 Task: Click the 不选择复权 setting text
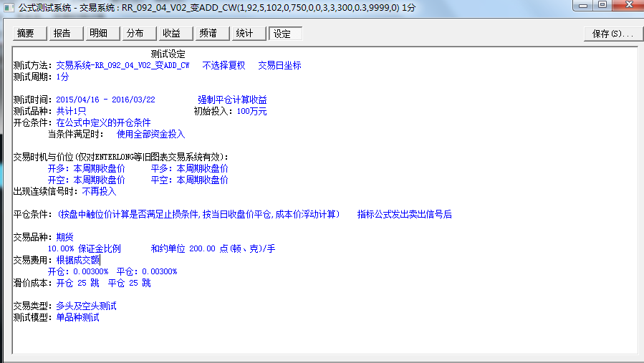point(224,65)
